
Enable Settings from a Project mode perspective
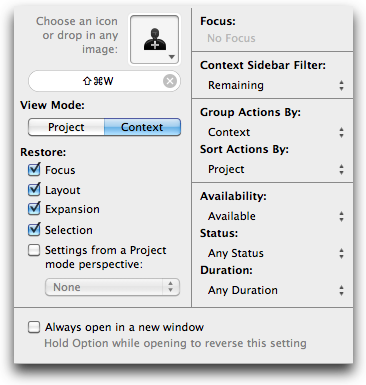point(34,250)
